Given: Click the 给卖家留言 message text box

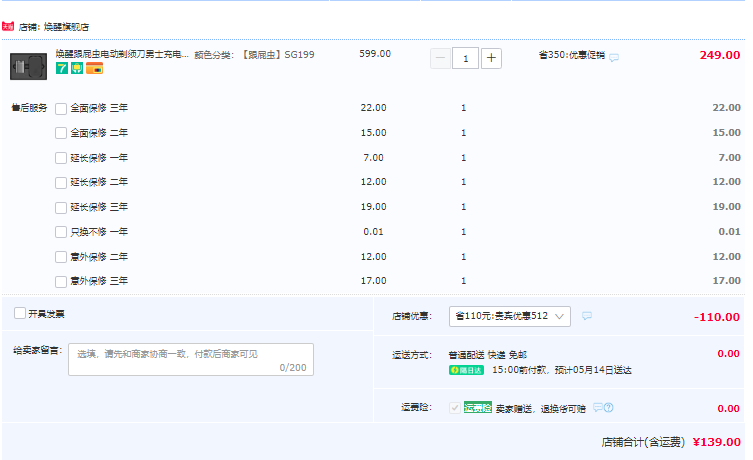Looking at the screenshot, I should coord(191,360).
